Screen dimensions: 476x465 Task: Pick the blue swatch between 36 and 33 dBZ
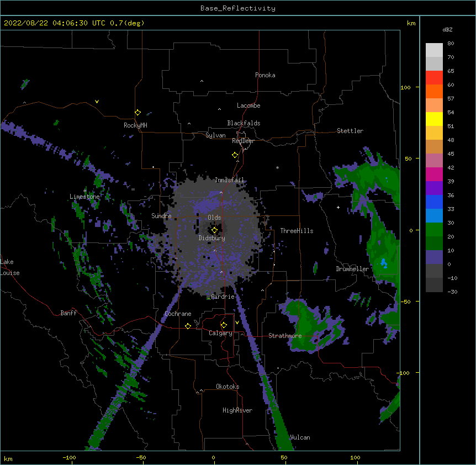pos(434,202)
